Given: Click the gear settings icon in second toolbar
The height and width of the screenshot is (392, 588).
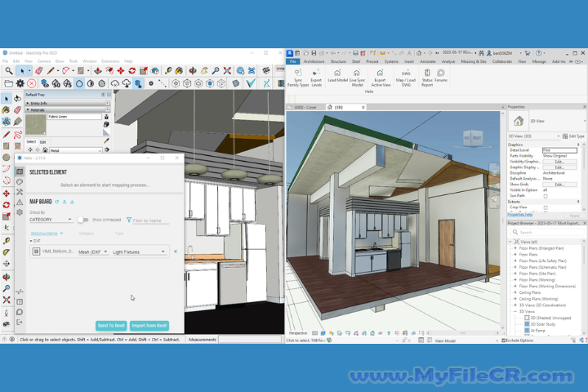Looking at the screenshot, I should (x=20, y=83).
